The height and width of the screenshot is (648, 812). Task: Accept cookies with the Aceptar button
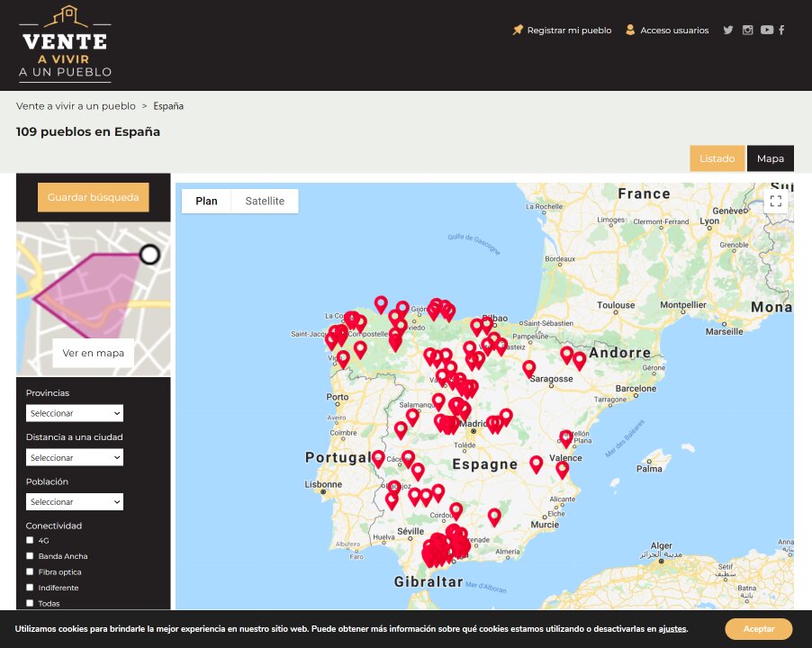coord(758,629)
